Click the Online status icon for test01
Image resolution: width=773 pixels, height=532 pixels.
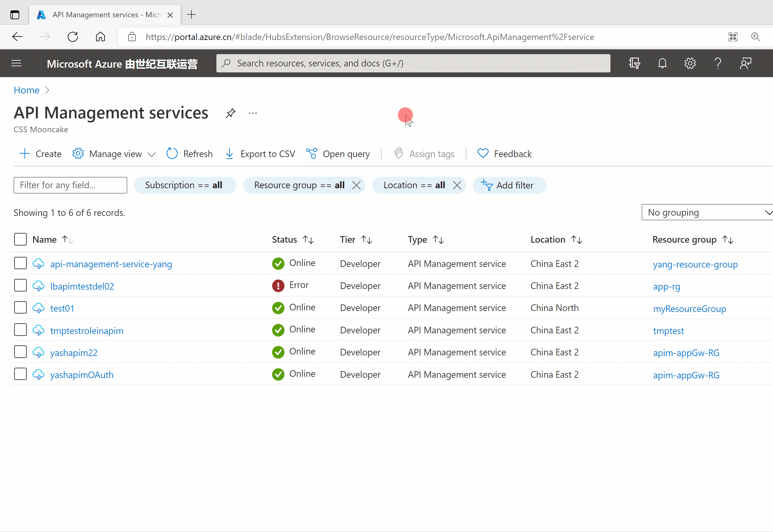pyautogui.click(x=278, y=308)
